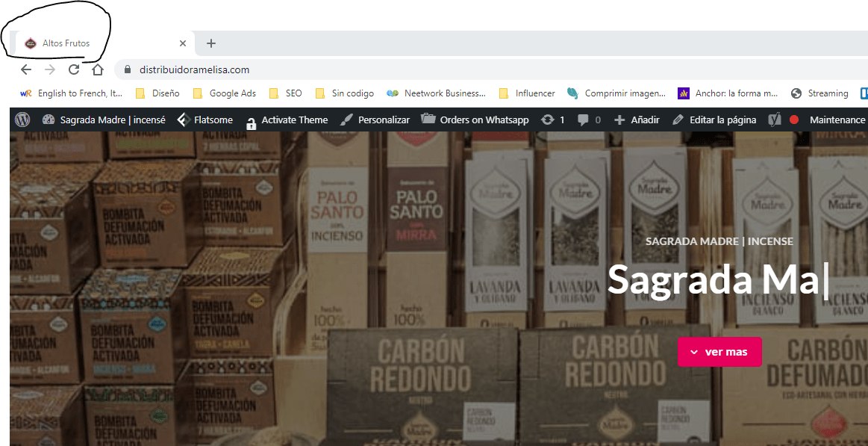Open the Streaming bookmark
The image size is (868, 446).
click(819, 93)
